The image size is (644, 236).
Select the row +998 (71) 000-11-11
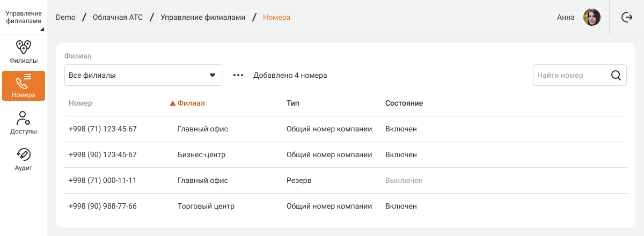[x=103, y=181]
